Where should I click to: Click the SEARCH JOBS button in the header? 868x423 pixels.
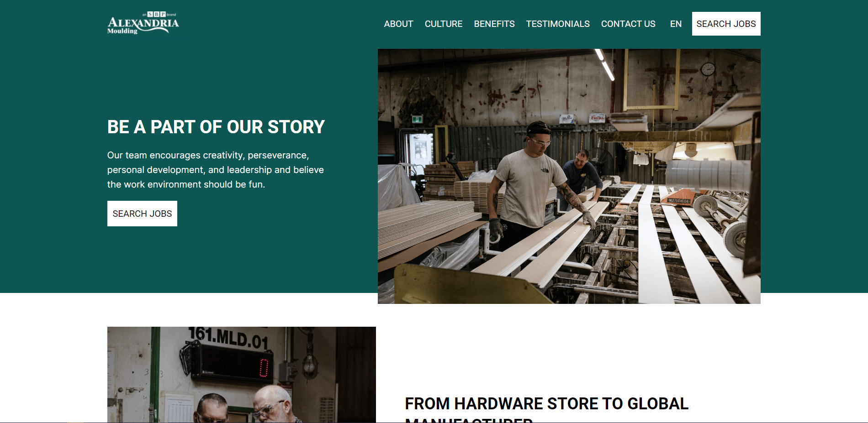click(726, 24)
